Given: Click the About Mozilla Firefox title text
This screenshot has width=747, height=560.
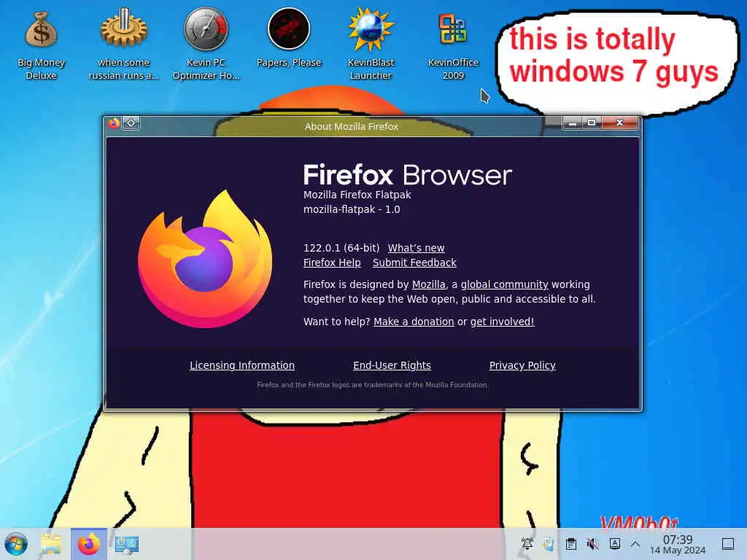Looking at the screenshot, I should (352, 127).
